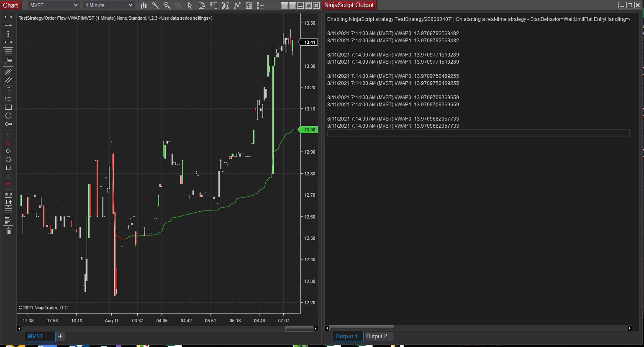Select the Ruler measurement tool
The width and height of the screenshot is (644, 347).
click(x=8, y=195)
